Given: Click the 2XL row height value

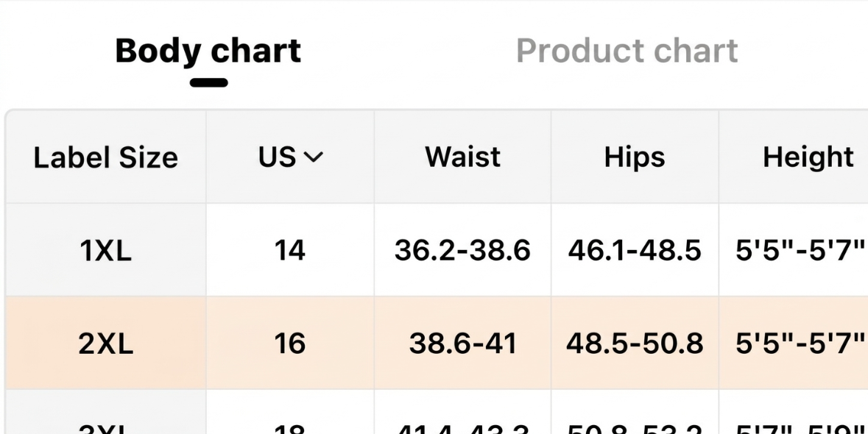Looking at the screenshot, I should [x=800, y=344].
